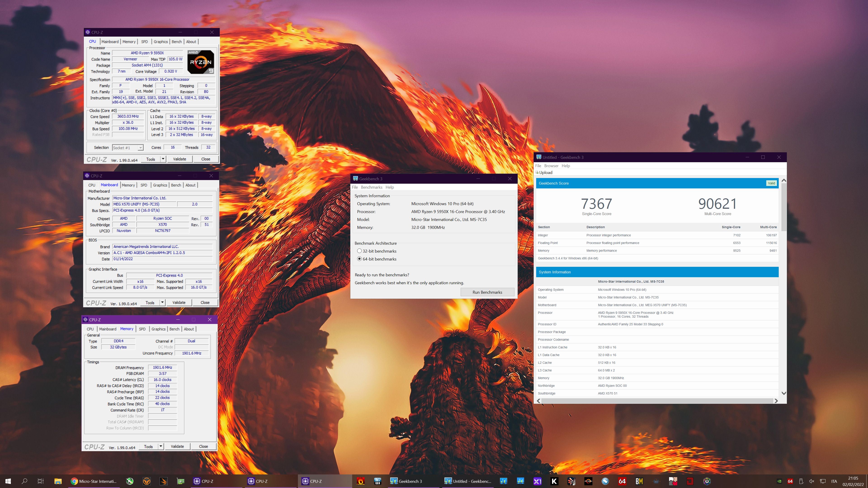Open EVGA Precision X1 taskbar icon
The height and width of the screenshot is (488, 868).
coord(538,481)
